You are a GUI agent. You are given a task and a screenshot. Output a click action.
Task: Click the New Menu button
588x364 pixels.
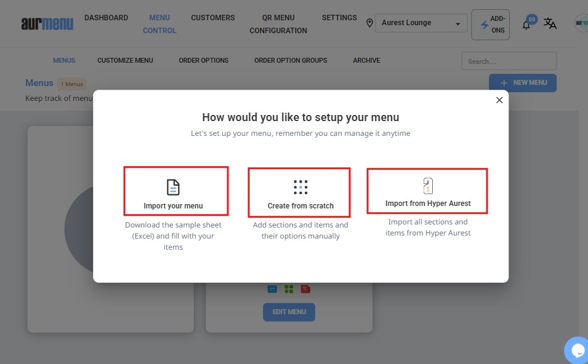click(x=522, y=83)
